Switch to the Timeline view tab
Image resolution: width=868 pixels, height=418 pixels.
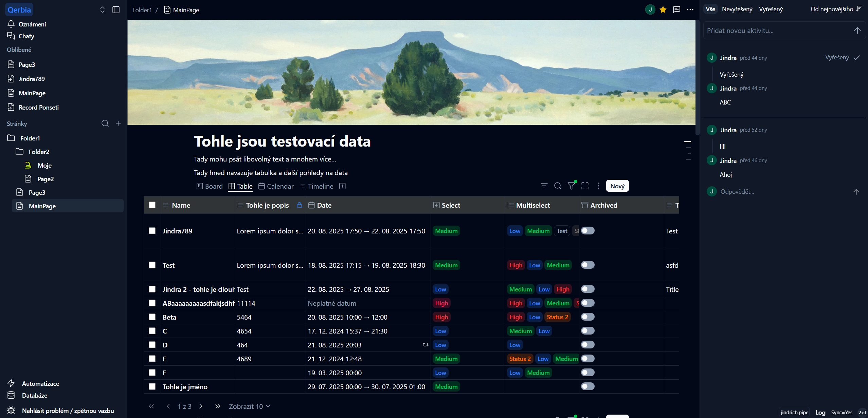click(x=317, y=186)
